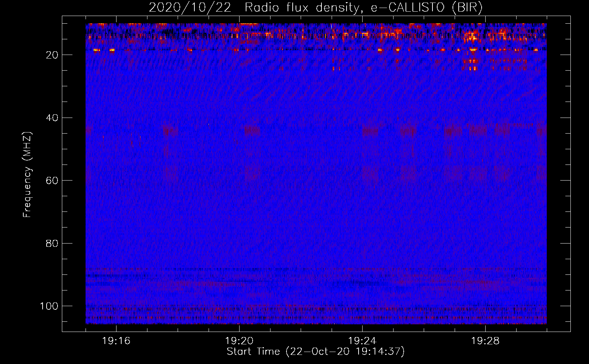The height and width of the screenshot is (364, 589).
Task: Click the 19:28 time tick label
Action: click(485, 341)
